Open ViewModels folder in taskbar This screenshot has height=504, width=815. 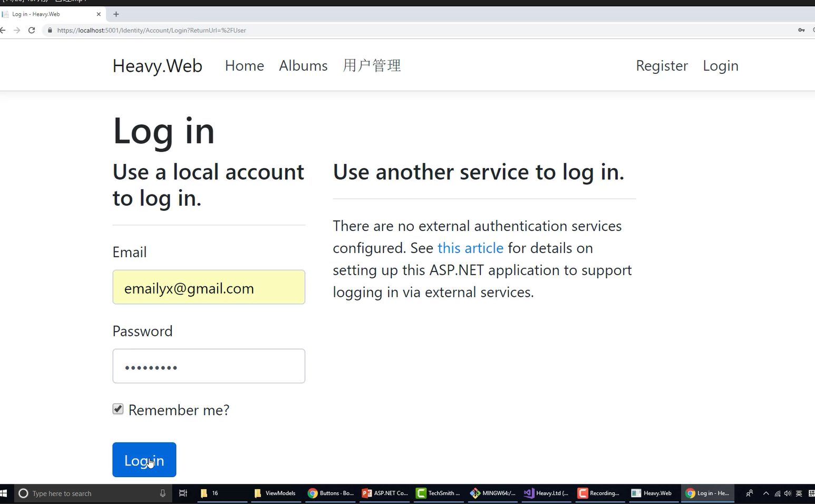276,493
